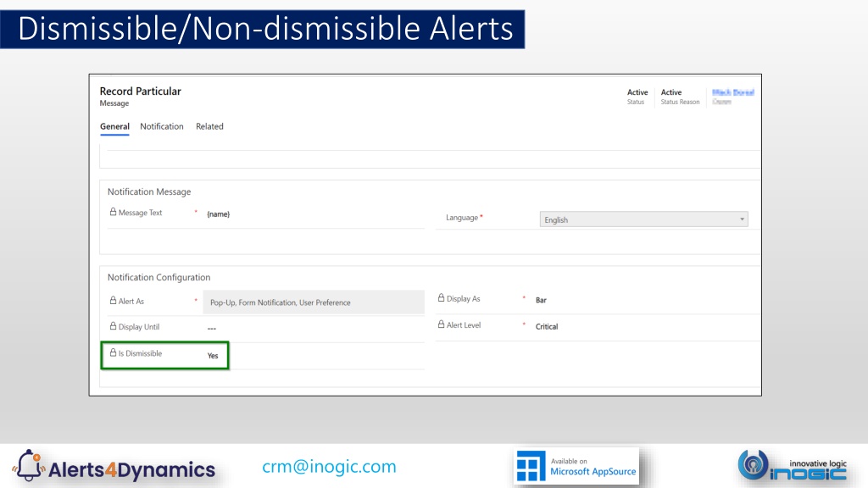This screenshot has width=868, height=488.
Task: Click the lock icon beside Display As
Action: point(441,297)
